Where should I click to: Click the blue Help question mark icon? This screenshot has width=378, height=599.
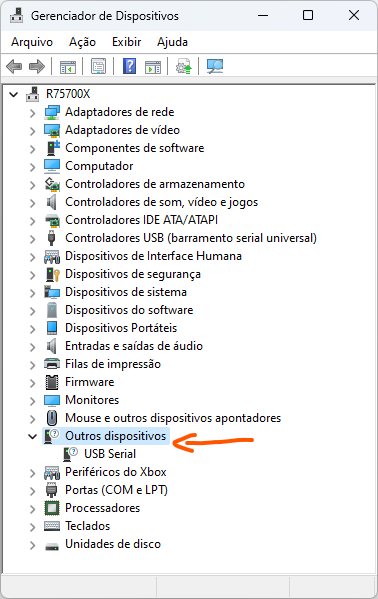[130, 66]
